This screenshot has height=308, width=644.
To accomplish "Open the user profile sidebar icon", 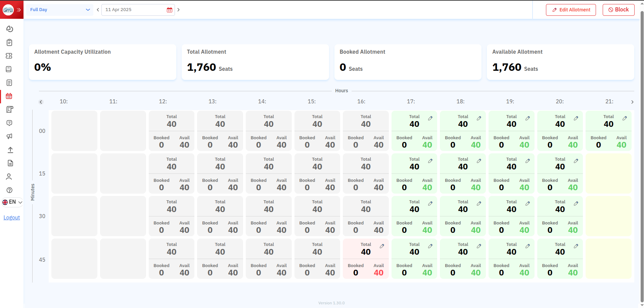I will pos(9,176).
